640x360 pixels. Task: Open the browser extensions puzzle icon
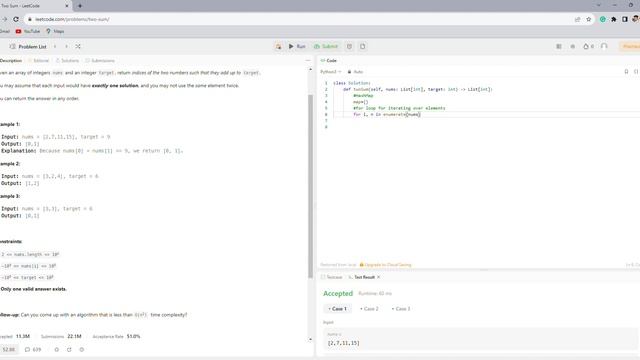pos(613,19)
